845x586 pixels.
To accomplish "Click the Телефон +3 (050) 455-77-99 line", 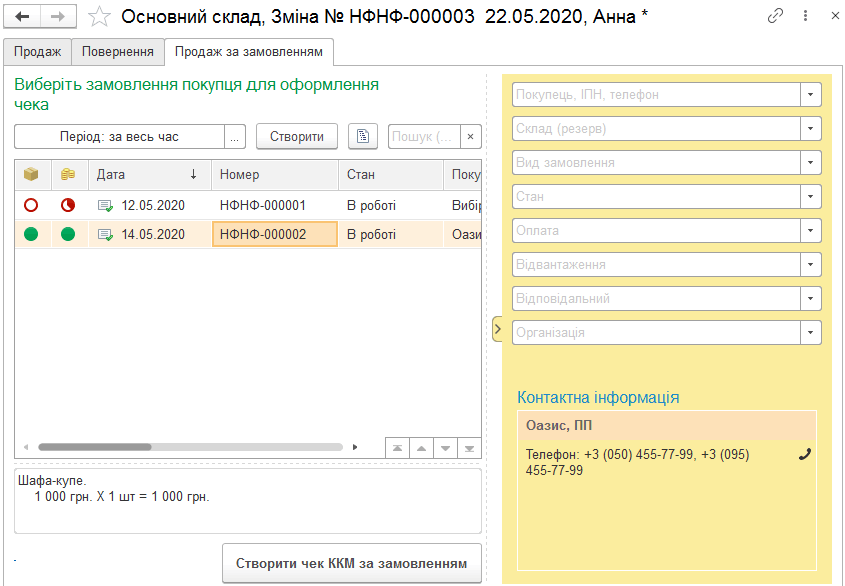I will [x=638, y=462].
